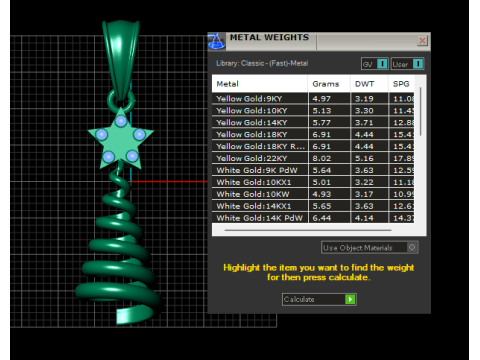
Task: Select the Yellow Gold:10KY row
Action: 313,111
